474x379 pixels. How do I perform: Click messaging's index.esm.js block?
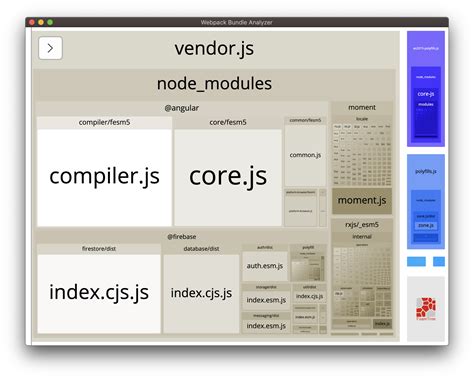(x=266, y=326)
